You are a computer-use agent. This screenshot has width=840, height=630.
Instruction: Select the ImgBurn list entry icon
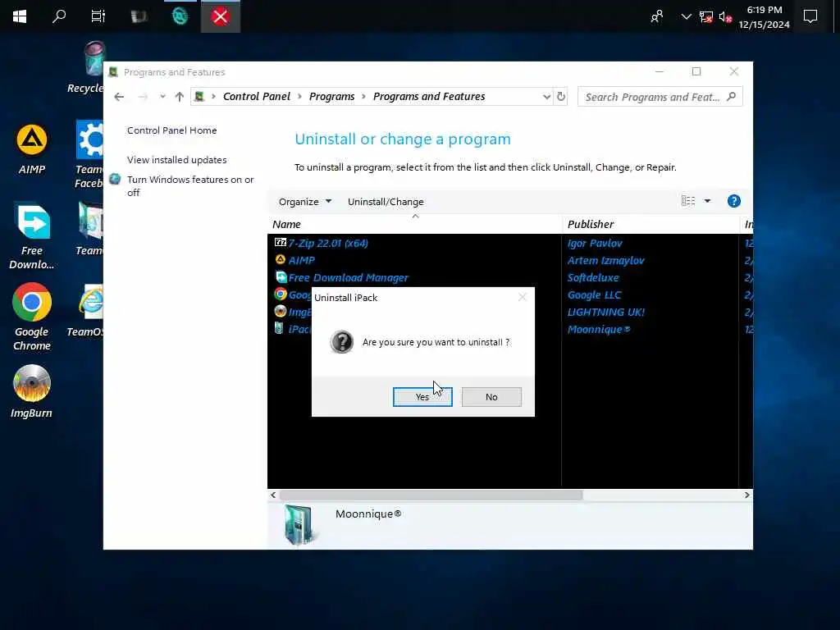(281, 311)
